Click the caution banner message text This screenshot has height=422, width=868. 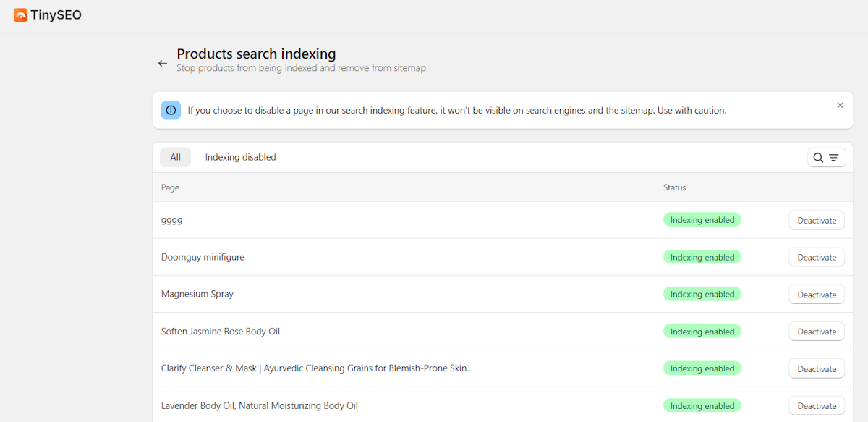[x=457, y=111]
